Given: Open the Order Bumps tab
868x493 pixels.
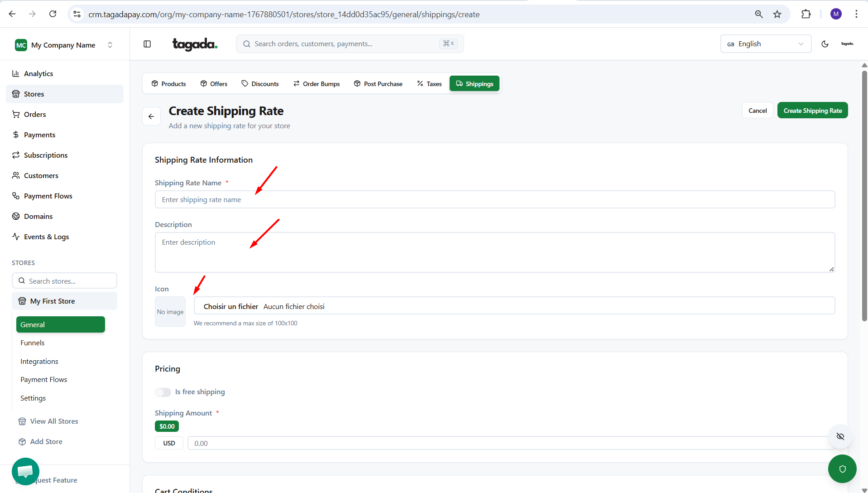Looking at the screenshot, I should click(x=316, y=84).
